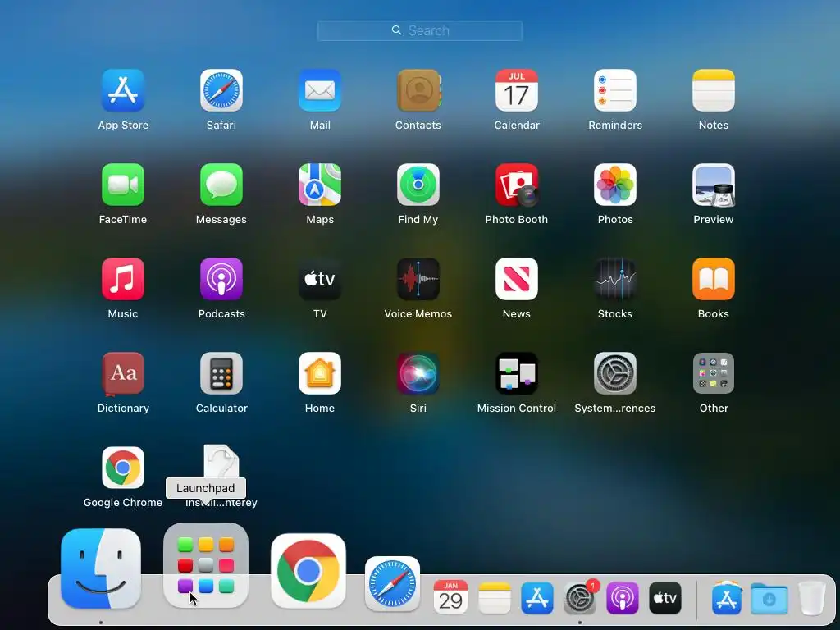840x630 pixels.
Task: Open the Downloads folder in the Dock
Action: 769,598
